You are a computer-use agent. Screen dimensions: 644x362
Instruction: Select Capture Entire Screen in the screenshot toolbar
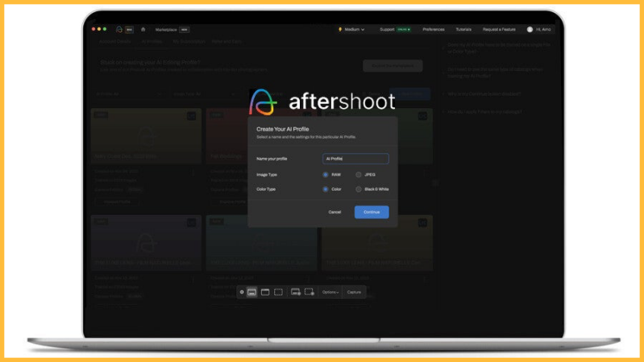coord(251,292)
